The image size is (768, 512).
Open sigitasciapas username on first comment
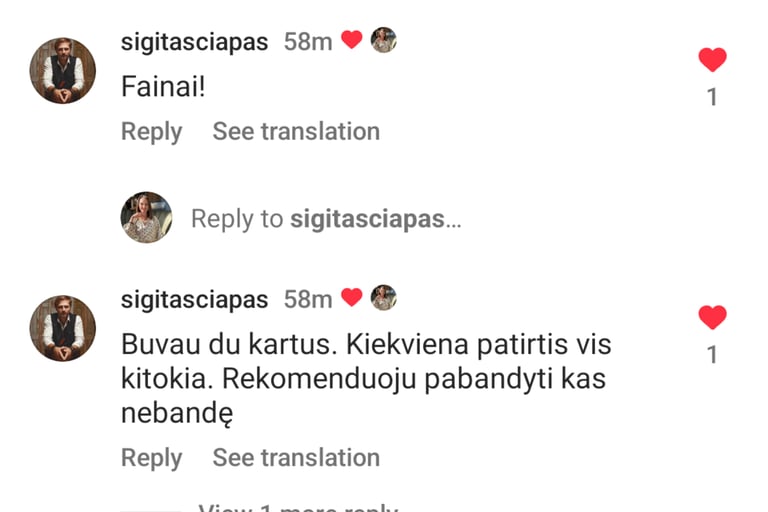pos(194,42)
